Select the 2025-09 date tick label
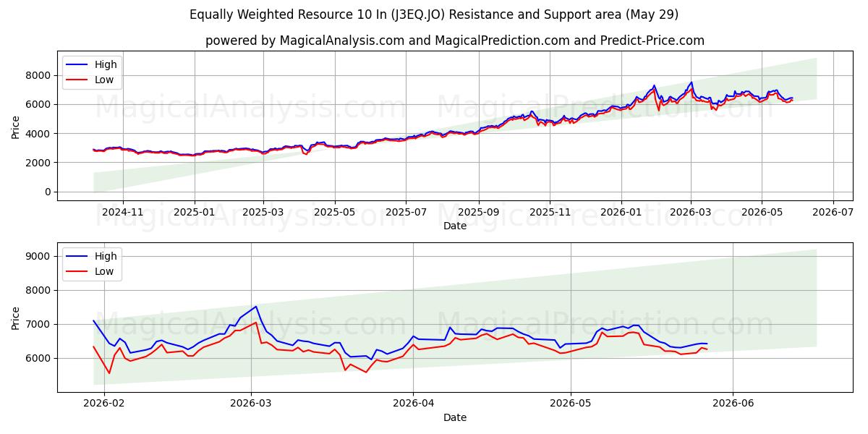 tap(478, 211)
